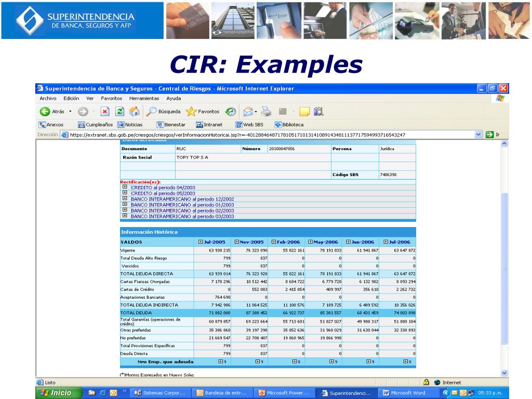Stop page loading with red X icon
532x399 pixels.
[x=105, y=111]
